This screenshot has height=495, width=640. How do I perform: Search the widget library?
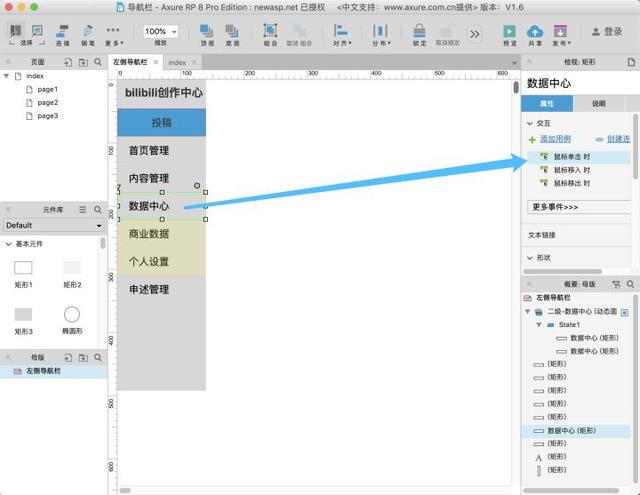click(98, 209)
